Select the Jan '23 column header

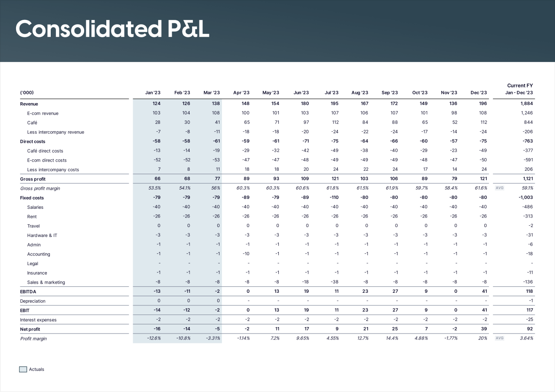[x=153, y=93]
